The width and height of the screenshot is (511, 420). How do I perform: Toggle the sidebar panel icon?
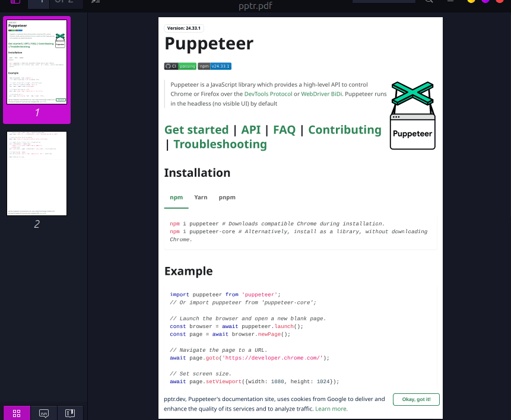click(x=15, y=2)
